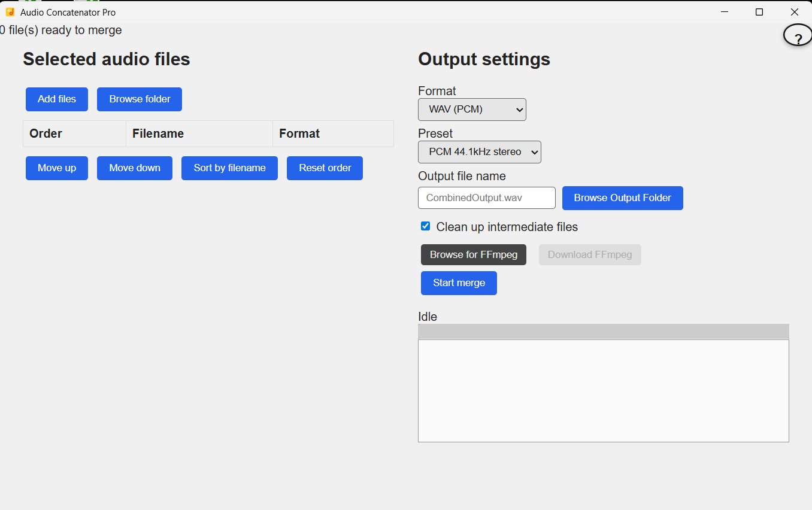This screenshot has width=812, height=510.
Task: Click the Audio Concatenator Pro app icon
Action: pyautogui.click(x=10, y=12)
